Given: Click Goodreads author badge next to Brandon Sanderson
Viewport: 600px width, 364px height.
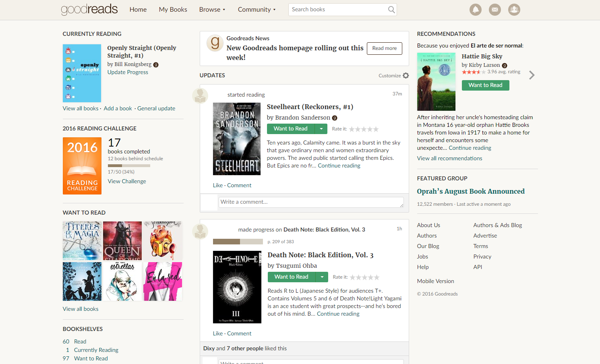Looking at the screenshot, I should pos(335,118).
